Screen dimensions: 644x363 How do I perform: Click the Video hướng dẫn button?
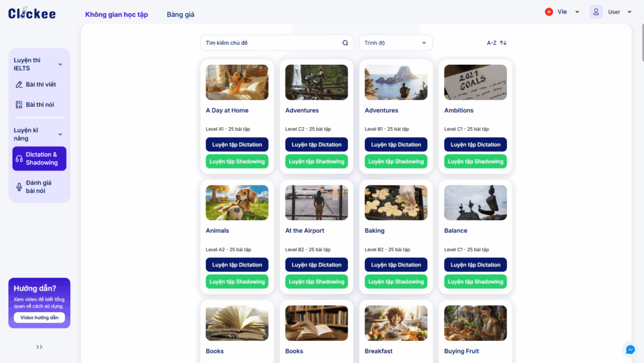coord(39,318)
